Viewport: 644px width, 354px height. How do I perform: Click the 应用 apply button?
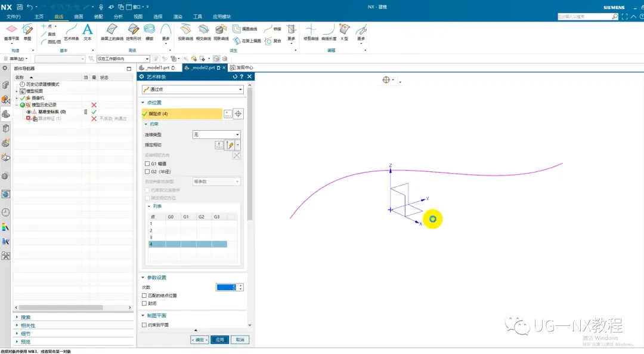click(x=219, y=340)
